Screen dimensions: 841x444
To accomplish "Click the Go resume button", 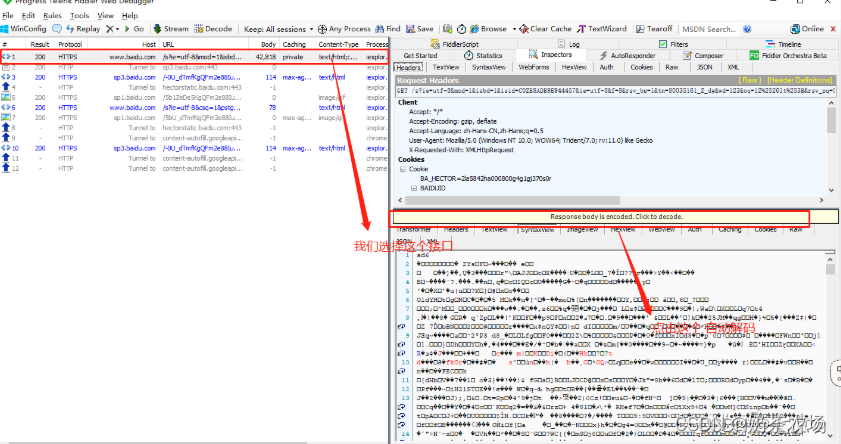I will 134,29.
